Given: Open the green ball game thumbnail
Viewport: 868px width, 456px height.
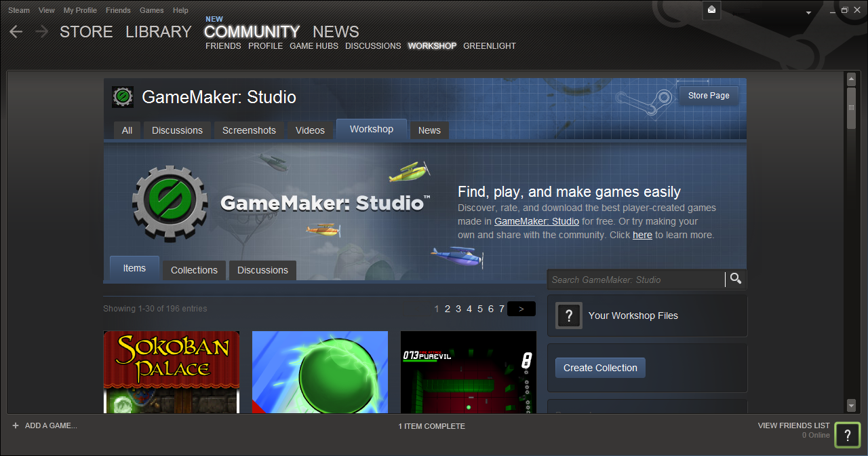Looking at the screenshot, I should (x=320, y=372).
